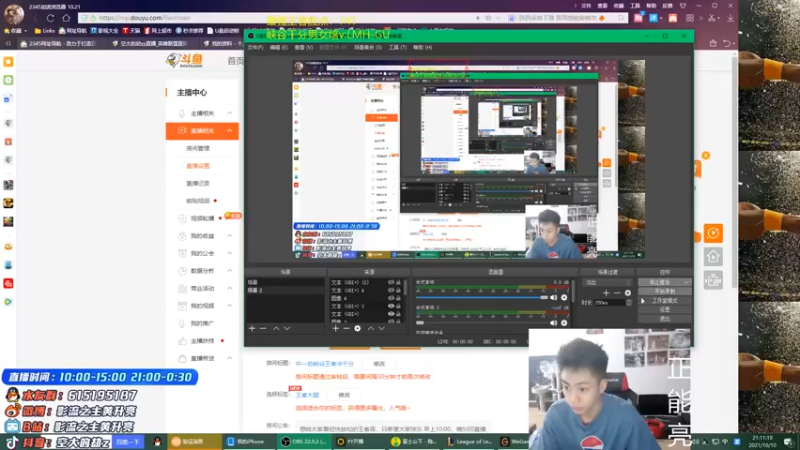Viewport: 800px width, 450px height.
Task: Open the first green icon in browser sidebar
Action: [8, 80]
